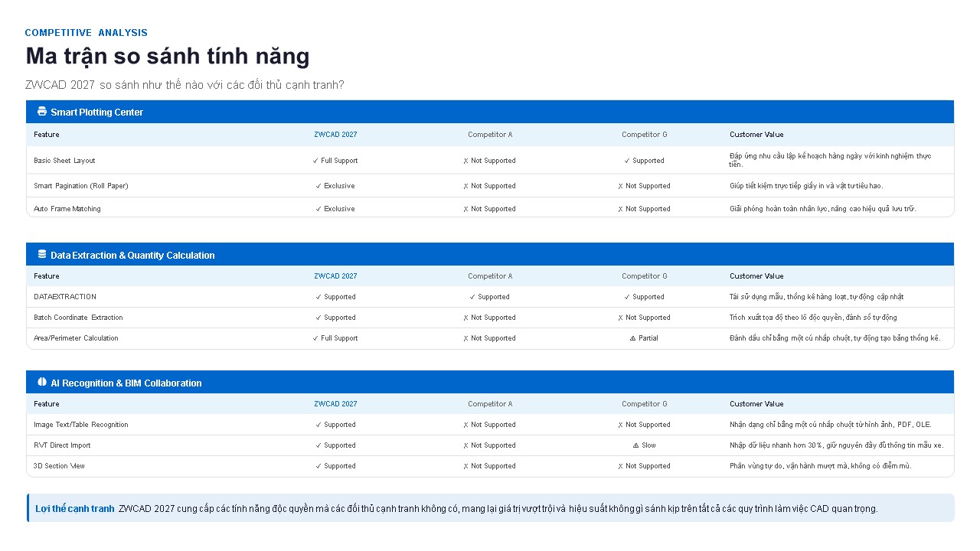Select the "Batch Coordinate Extraction" feature cell
Screen dimensions: 980x551
(x=78, y=318)
